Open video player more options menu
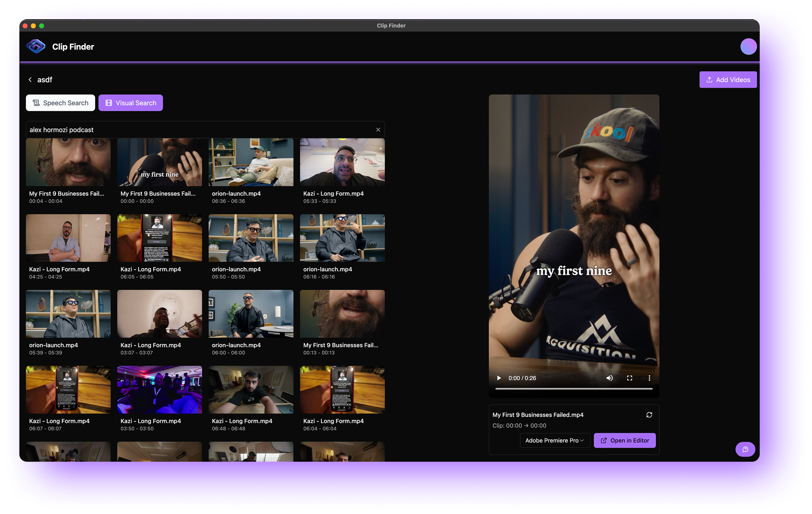812x514 pixels. pos(649,378)
